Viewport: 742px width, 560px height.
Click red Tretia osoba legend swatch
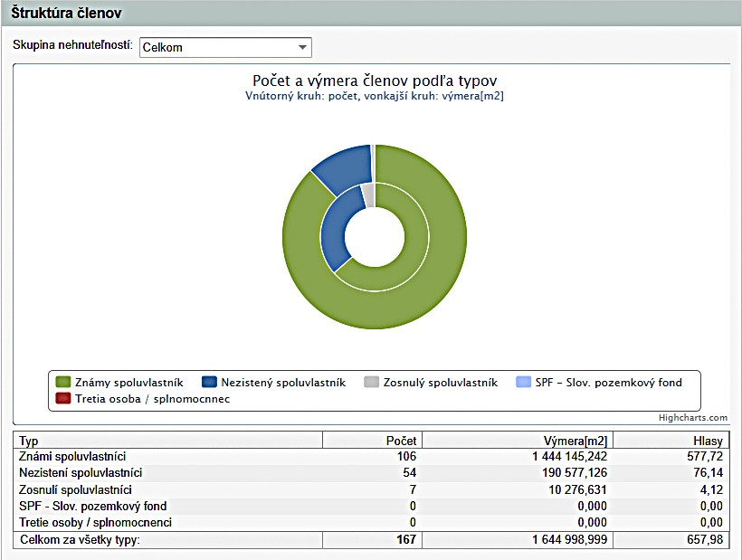click(63, 398)
